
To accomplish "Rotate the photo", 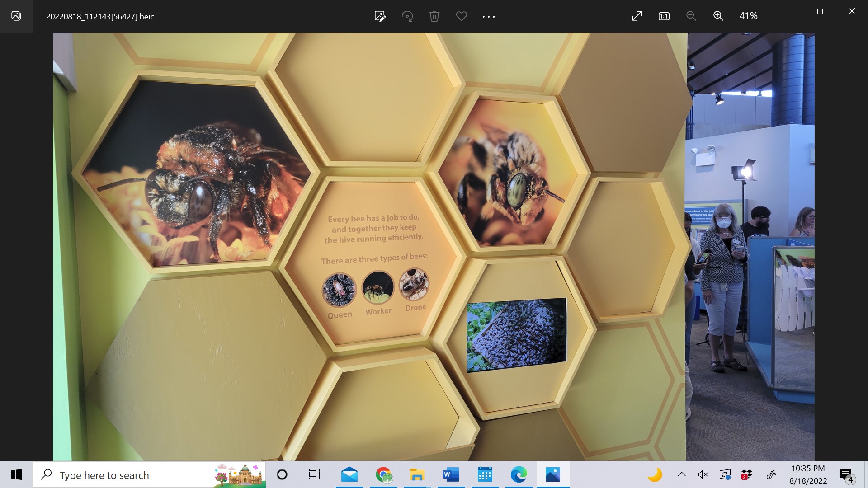I will (407, 16).
